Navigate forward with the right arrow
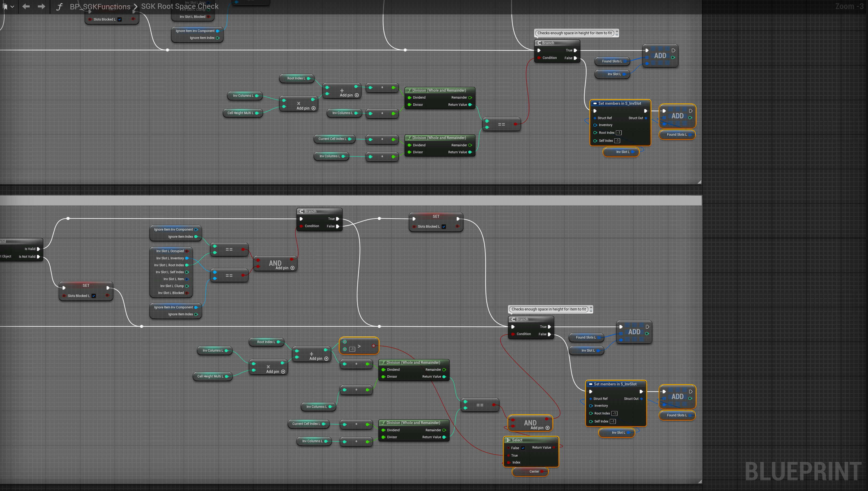Screen dimensions: 868x491 41,6
